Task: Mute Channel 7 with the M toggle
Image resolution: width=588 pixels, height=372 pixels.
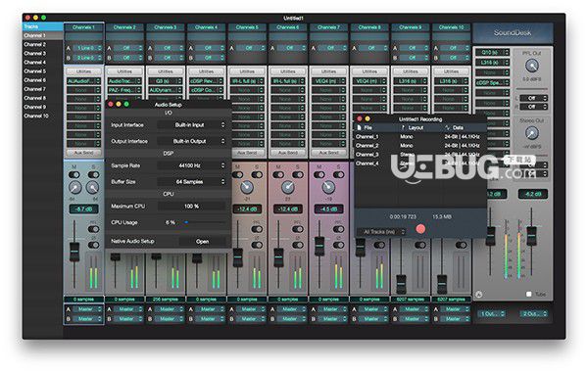Action: coord(319,174)
